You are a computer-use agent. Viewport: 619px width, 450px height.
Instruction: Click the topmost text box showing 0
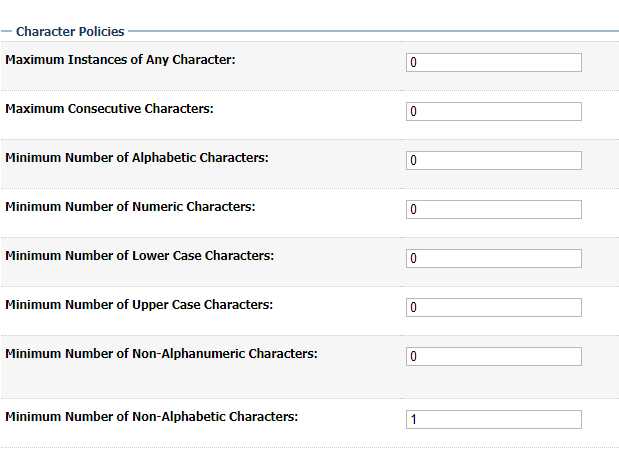click(493, 63)
